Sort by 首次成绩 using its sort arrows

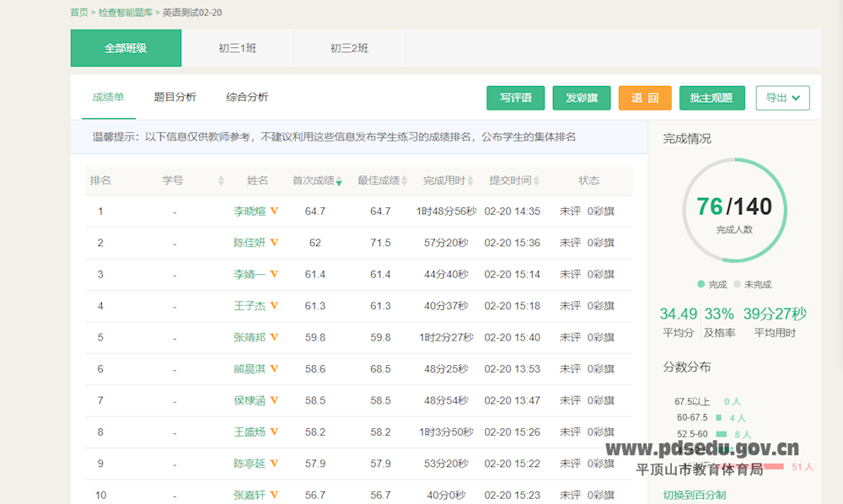pyautogui.click(x=339, y=180)
